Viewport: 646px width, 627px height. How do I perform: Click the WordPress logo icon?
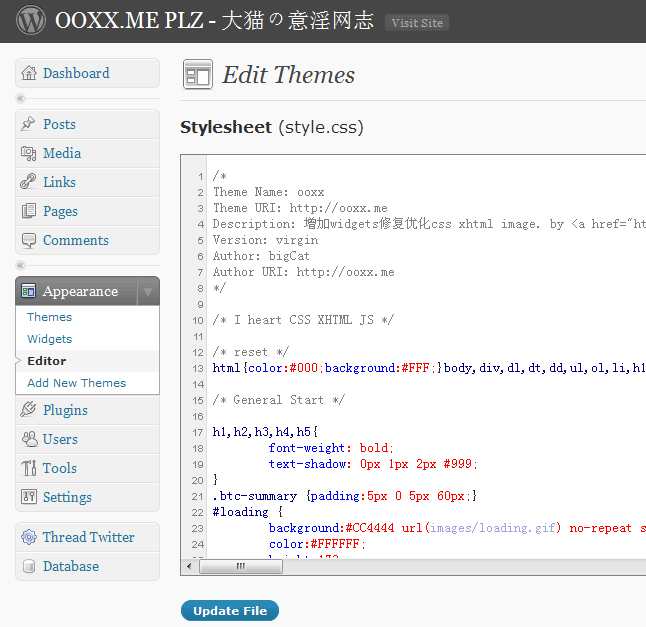pos(31,20)
